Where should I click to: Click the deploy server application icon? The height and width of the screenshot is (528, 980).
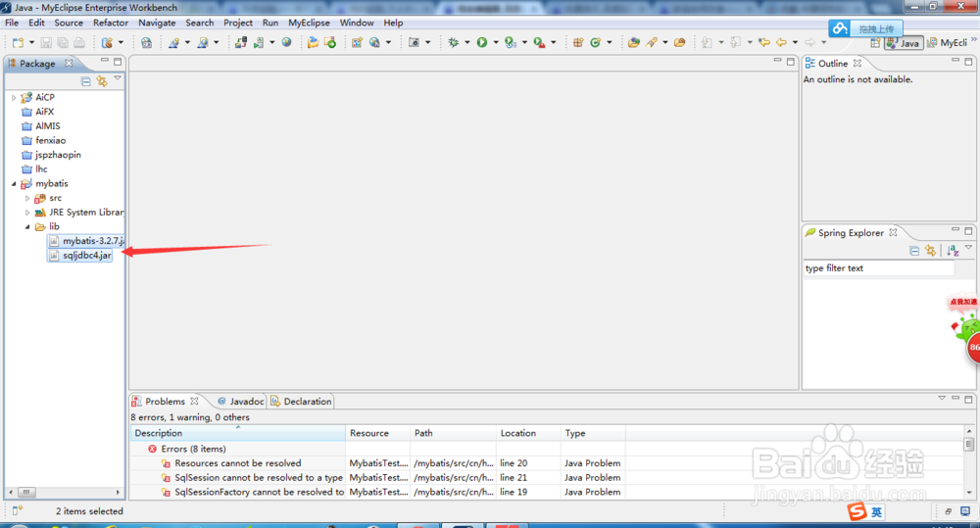(x=241, y=42)
